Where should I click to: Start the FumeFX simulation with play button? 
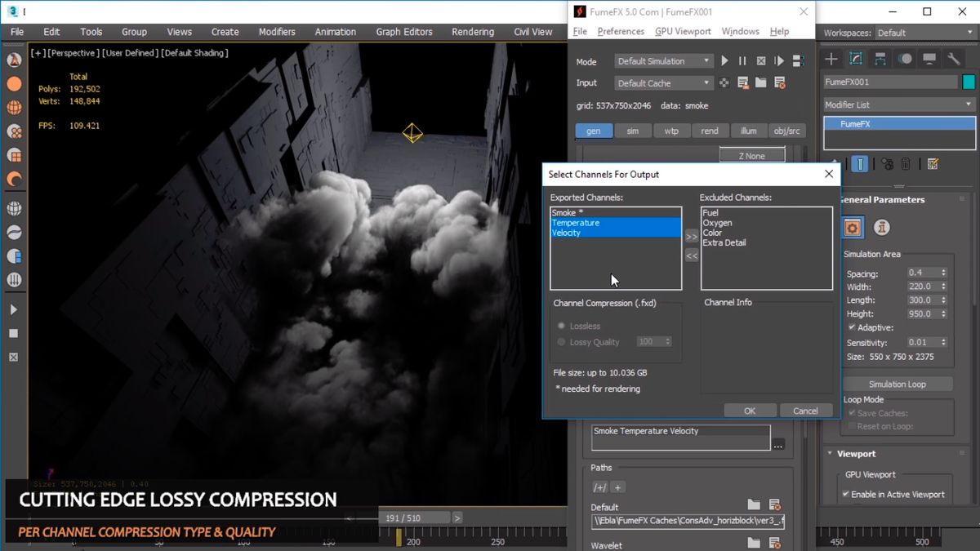[x=724, y=61]
